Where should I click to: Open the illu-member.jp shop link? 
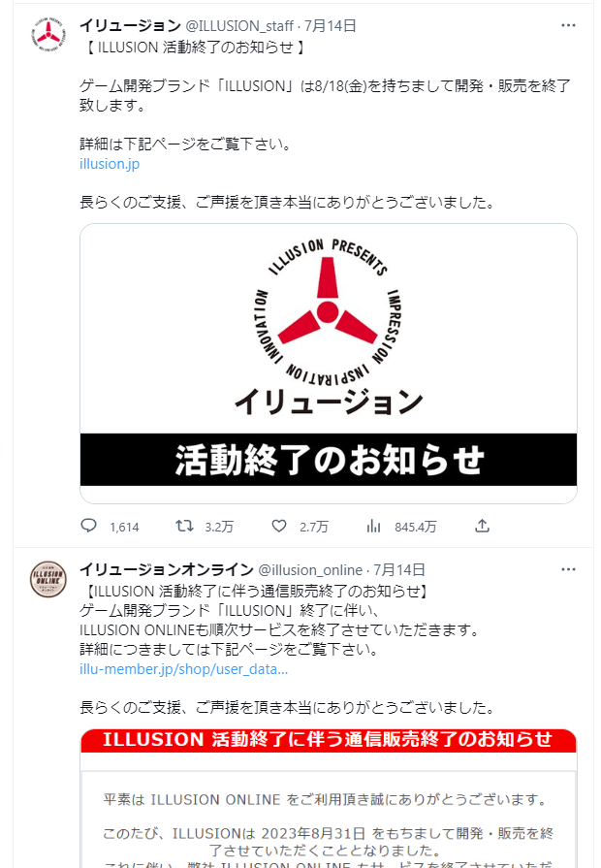pyautogui.click(x=184, y=669)
